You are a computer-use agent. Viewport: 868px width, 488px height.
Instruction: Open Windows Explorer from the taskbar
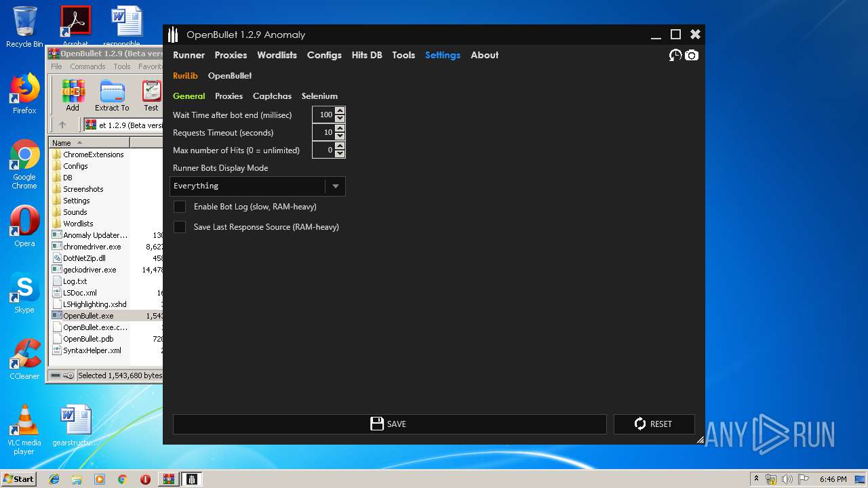click(x=77, y=479)
